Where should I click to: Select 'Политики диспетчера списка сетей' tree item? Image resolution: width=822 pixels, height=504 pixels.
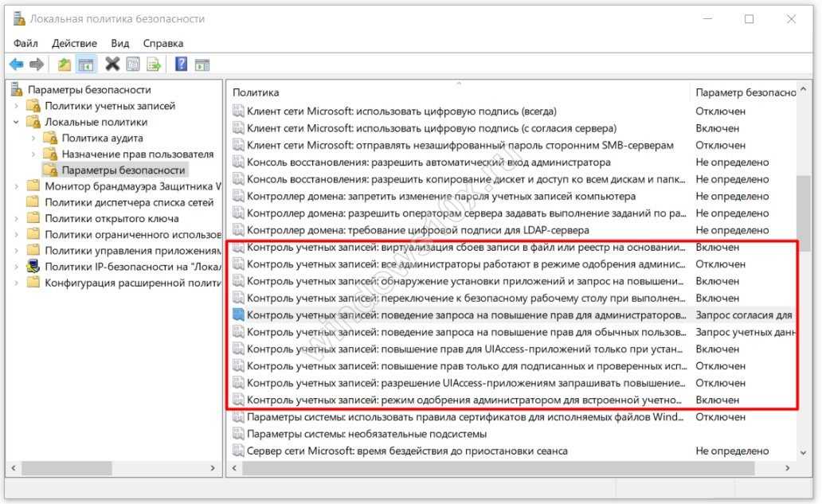click(130, 202)
